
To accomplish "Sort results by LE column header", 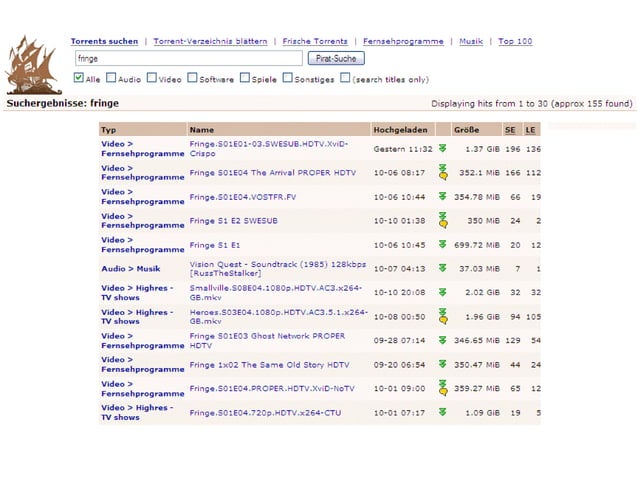I will coord(530,130).
